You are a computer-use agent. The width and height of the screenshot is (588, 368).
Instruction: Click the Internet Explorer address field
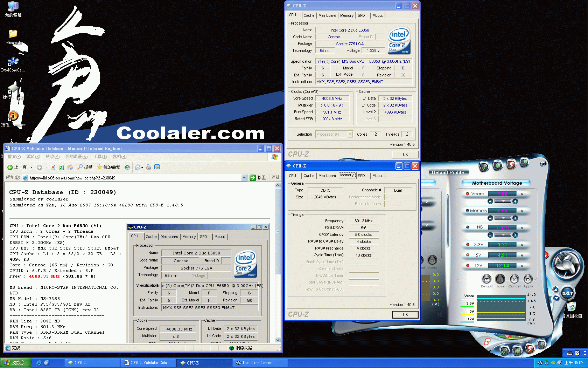[135, 178]
